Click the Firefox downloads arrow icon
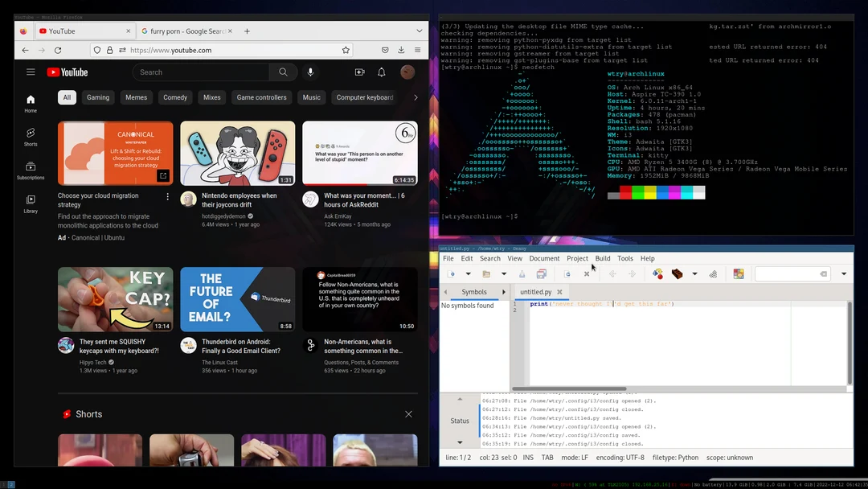The width and height of the screenshot is (868, 489). (400, 50)
